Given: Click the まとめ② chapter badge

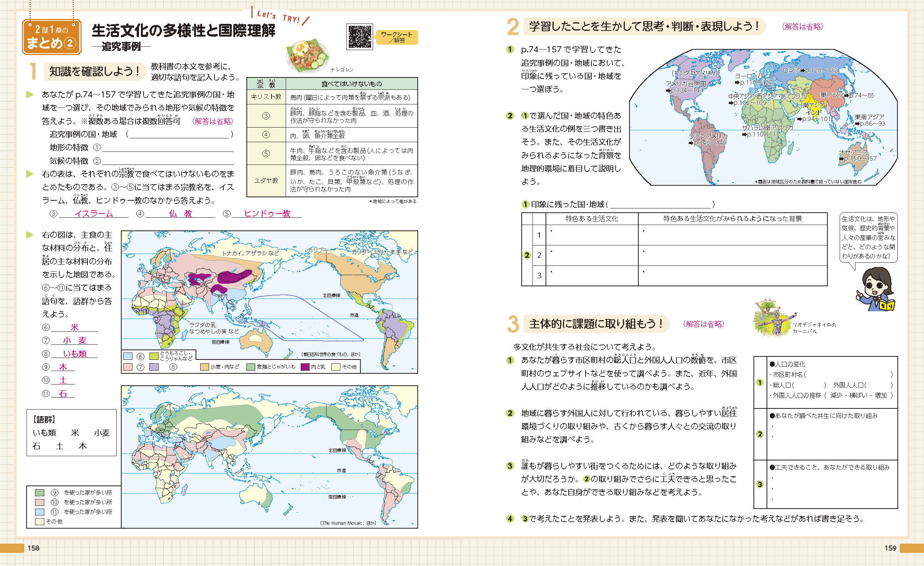Looking at the screenshot, I should click(52, 37).
